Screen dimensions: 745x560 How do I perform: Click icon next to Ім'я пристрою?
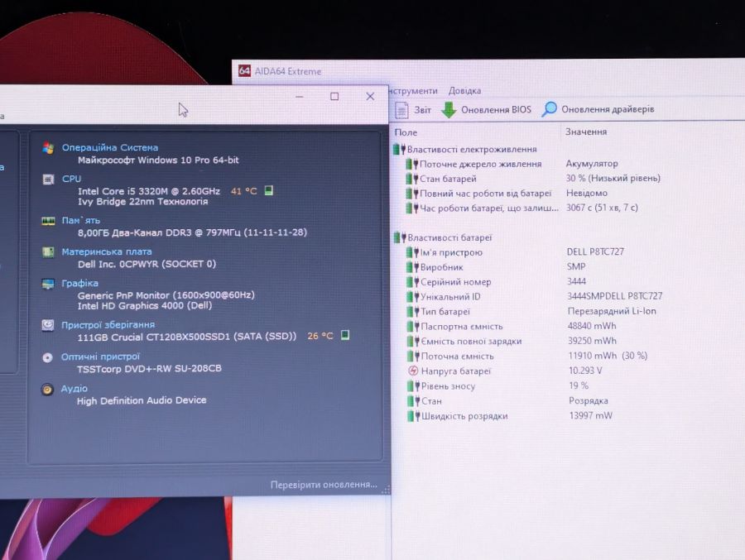click(x=412, y=252)
